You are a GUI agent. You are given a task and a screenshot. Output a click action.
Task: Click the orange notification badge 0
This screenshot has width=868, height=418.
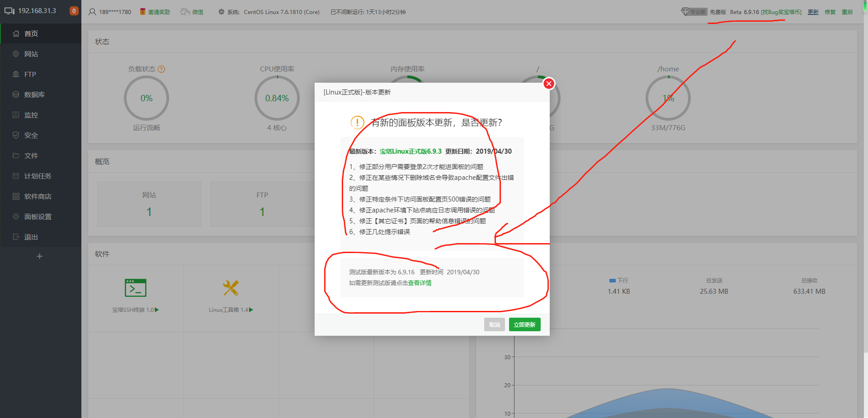[74, 11]
